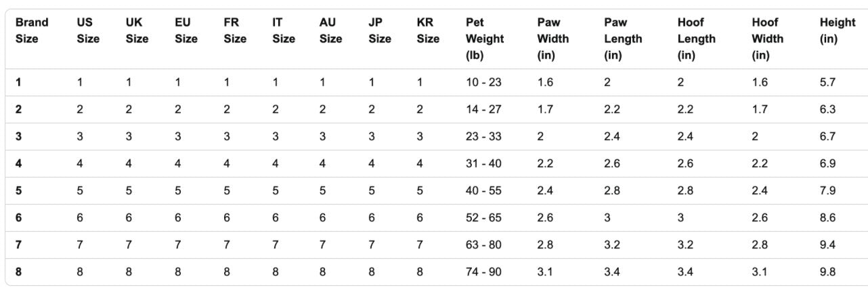
Task: Select the Paw Length (in) header
Action: [x=623, y=39]
